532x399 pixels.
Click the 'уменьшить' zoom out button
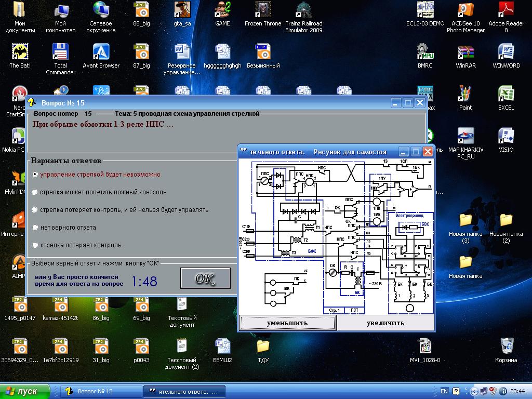click(x=287, y=323)
